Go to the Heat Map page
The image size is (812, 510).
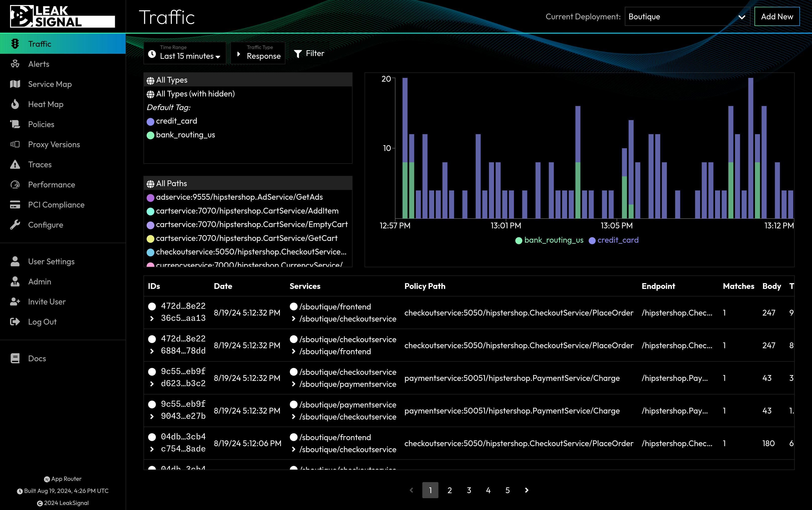46,104
